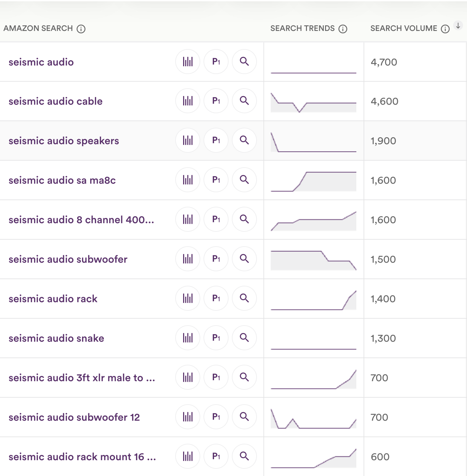This screenshot has width=467, height=476.
Task: Click the 1,300 search volume value
Action: click(x=383, y=338)
